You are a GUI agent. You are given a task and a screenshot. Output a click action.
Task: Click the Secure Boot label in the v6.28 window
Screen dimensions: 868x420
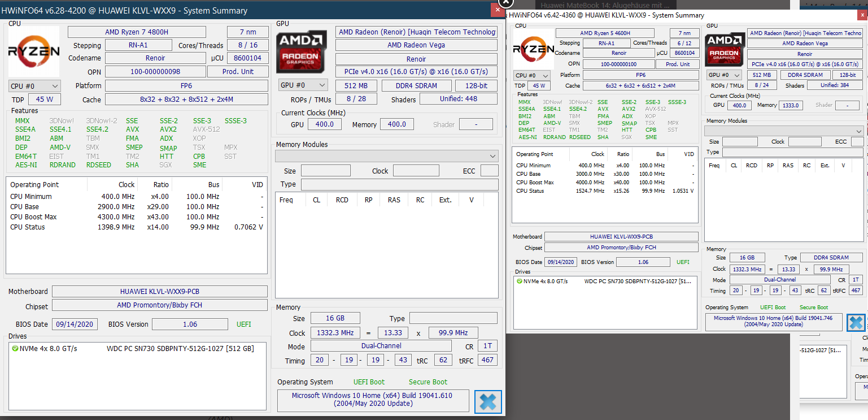tap(428, 382)
